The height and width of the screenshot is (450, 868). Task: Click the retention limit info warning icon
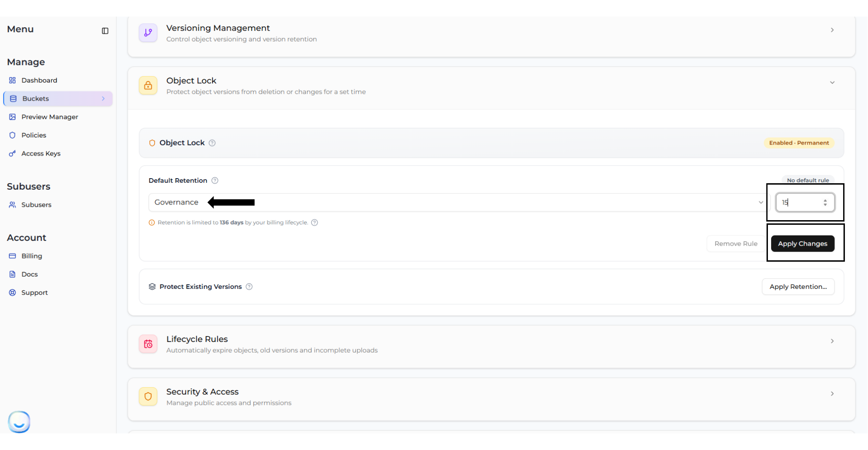(x=152, y=222)
